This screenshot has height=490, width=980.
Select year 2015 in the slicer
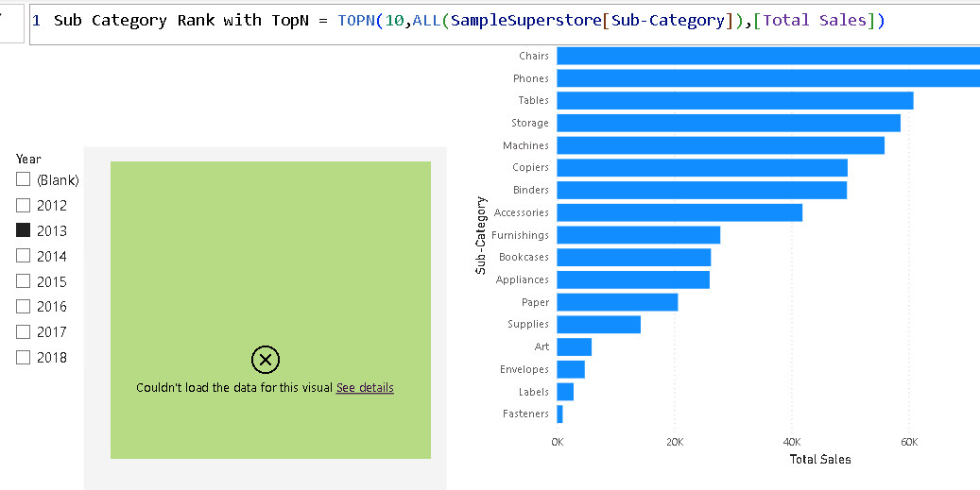pyautogui.click(x=24, y=281)
